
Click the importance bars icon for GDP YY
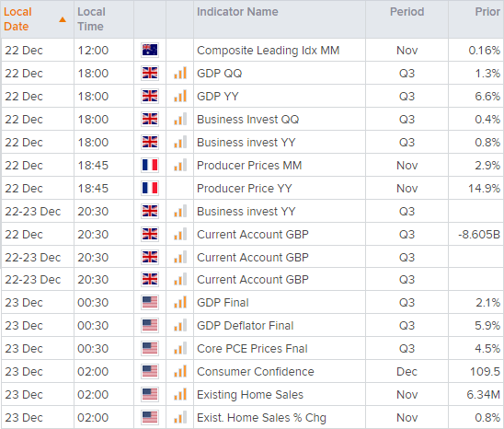pyautogui.click(x=180, y=96)
